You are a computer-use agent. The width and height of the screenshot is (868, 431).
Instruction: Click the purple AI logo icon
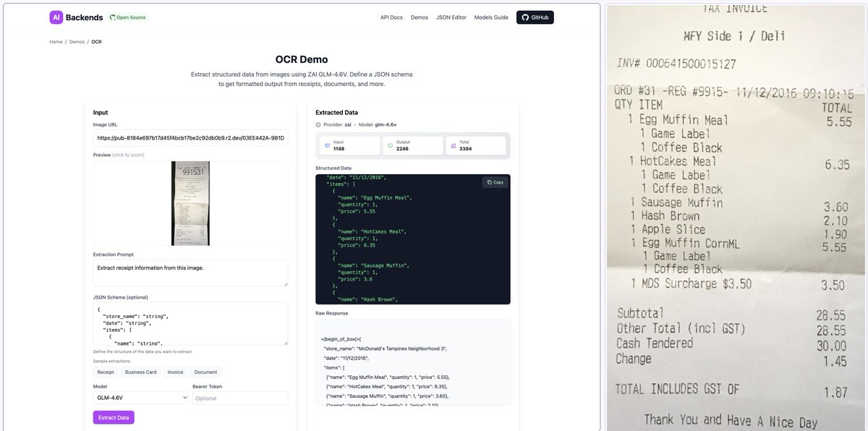pos(56,17)
